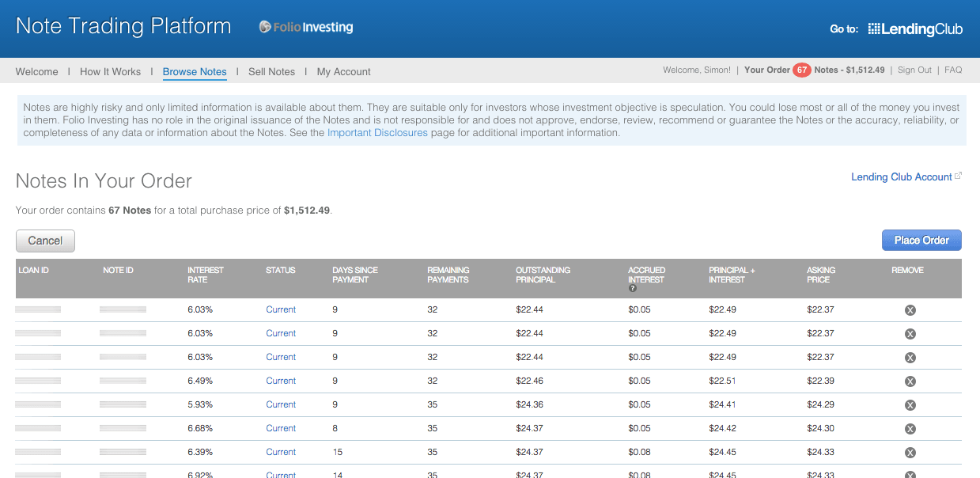Click the red 67 notes badge
Viewport: 980px width, 478px height.
802,70
